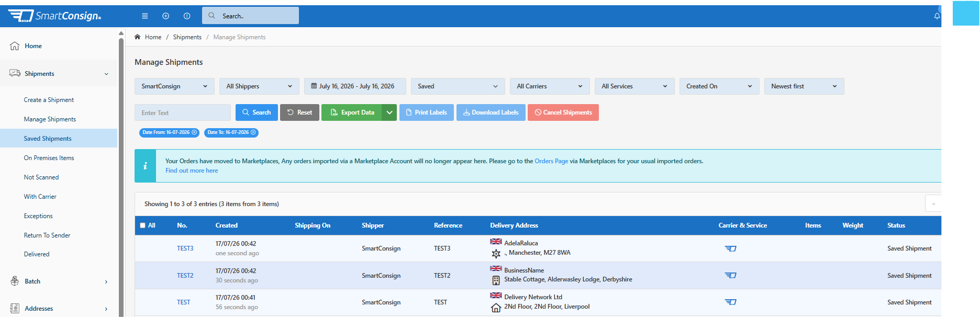This screenshot has height=317, width=980.
Task: Open With Carrier in sidebar
Action: [x=40, y=197]
